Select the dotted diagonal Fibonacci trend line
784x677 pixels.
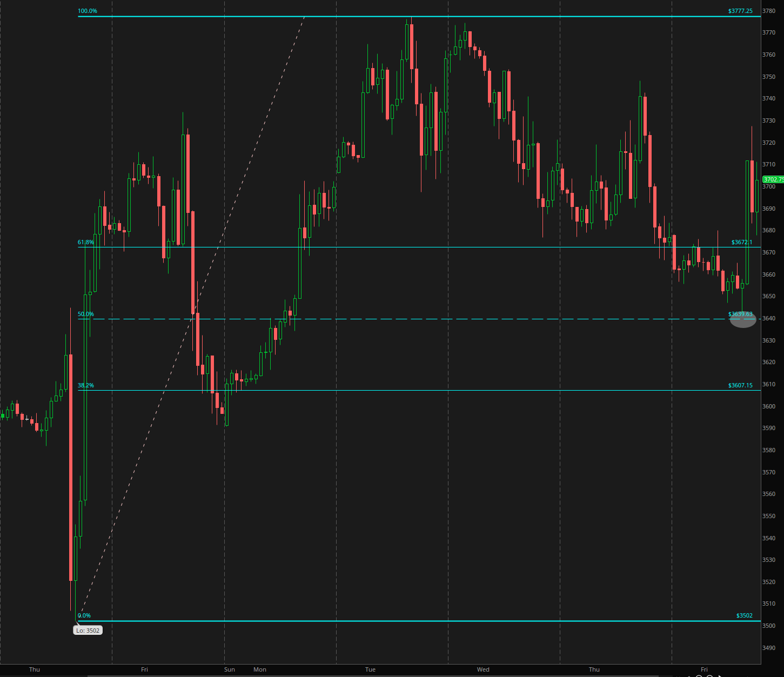click(193, 319)
